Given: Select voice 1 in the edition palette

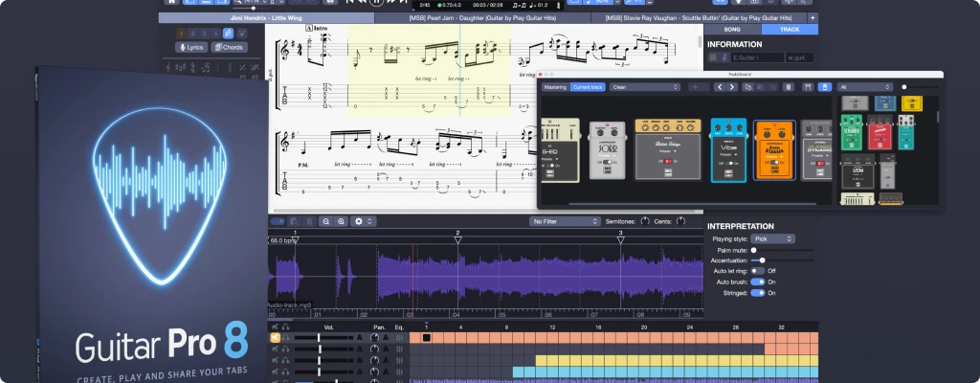Looking at the screenshot, I should pyautogui.click(x=181, y=34).
